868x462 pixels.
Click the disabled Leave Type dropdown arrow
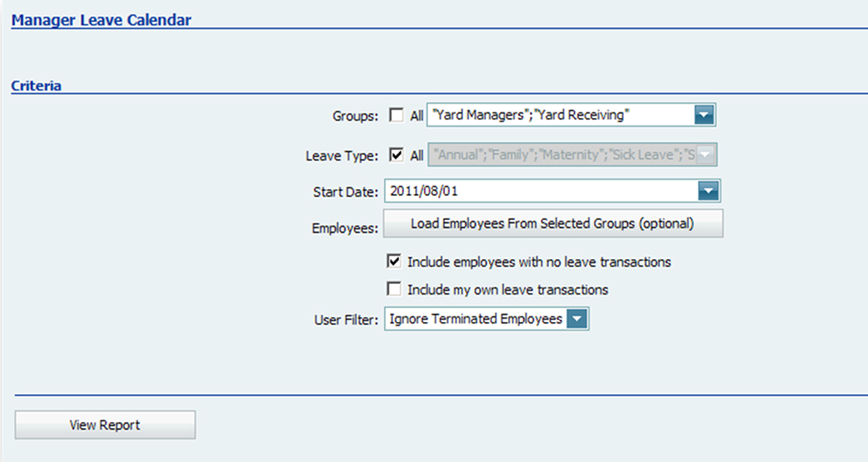tap(706, 154)
